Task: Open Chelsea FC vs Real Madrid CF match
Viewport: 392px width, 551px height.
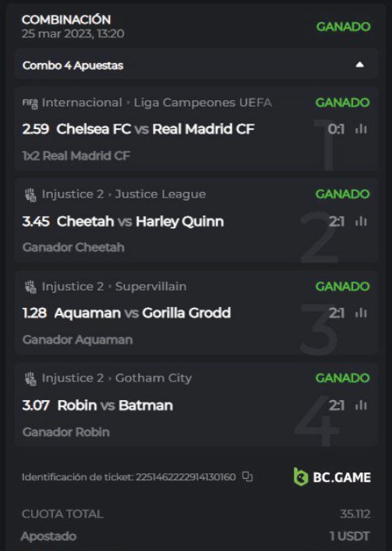Action: [155, 129]
